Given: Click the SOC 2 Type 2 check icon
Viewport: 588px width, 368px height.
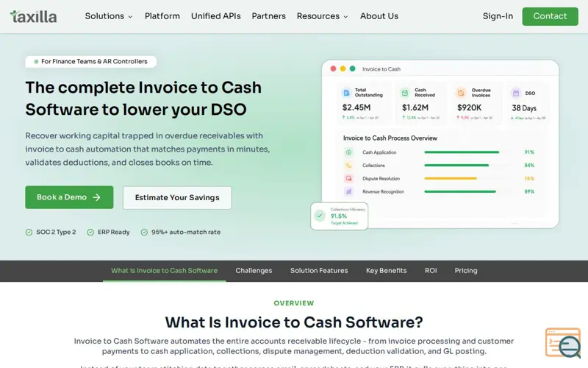Looking at the screenshot, I should (x=29, y=232).
